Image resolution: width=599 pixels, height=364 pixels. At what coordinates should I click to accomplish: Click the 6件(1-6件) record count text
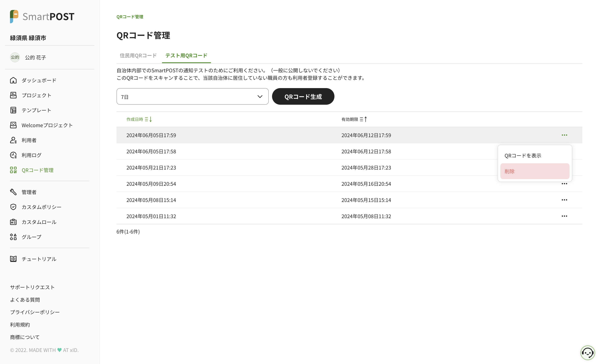tap(128, 231)
